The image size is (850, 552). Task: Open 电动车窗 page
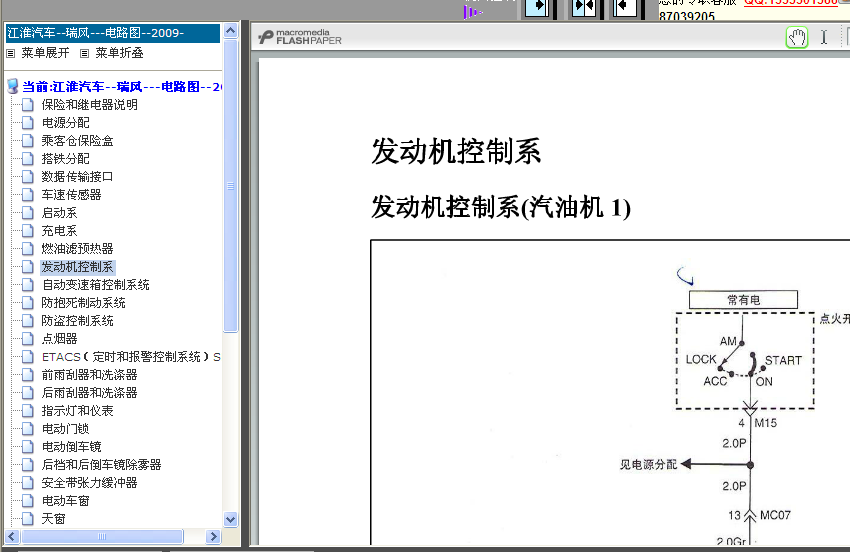tap(66, 501)
